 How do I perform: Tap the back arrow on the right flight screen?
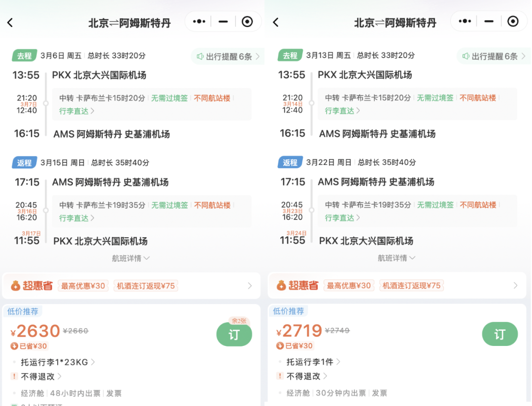(277, 21)
